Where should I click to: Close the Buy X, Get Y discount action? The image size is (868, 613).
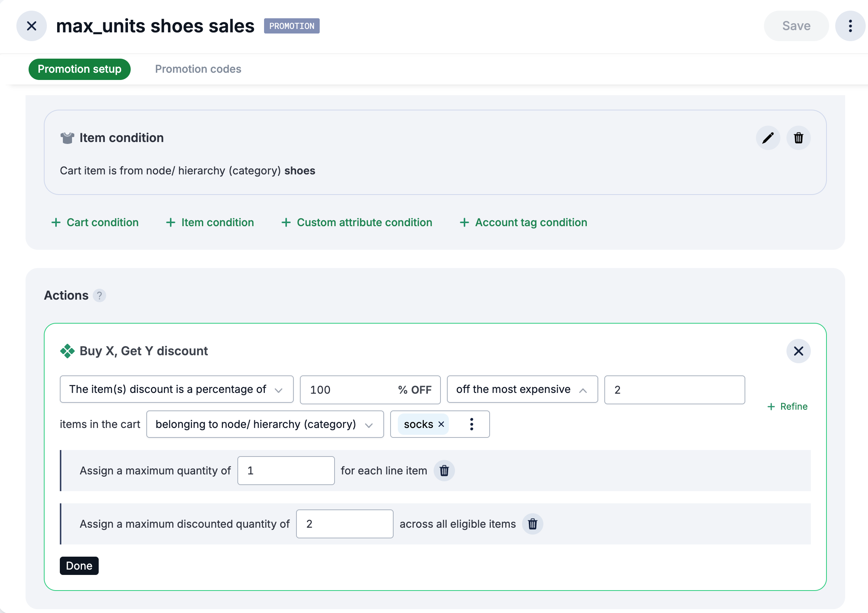tap(799, 351)
